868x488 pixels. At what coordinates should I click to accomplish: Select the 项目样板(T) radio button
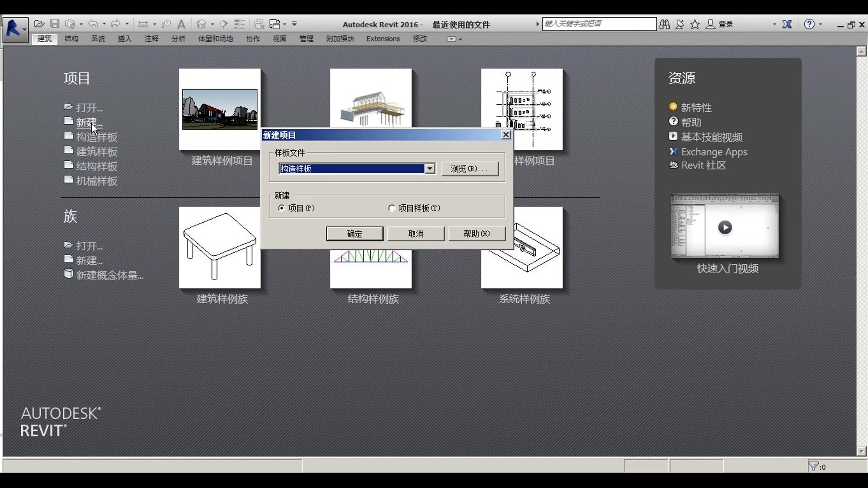click(392, 208)
